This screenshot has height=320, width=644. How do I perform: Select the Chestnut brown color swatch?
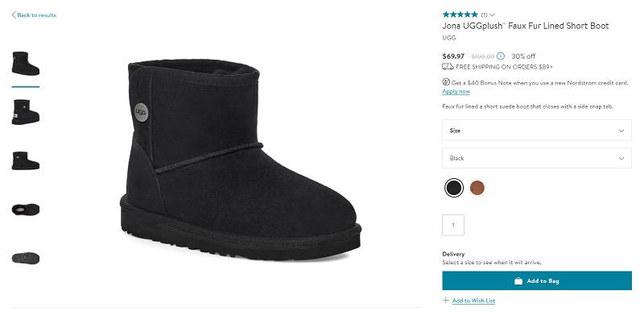[477, 188]
